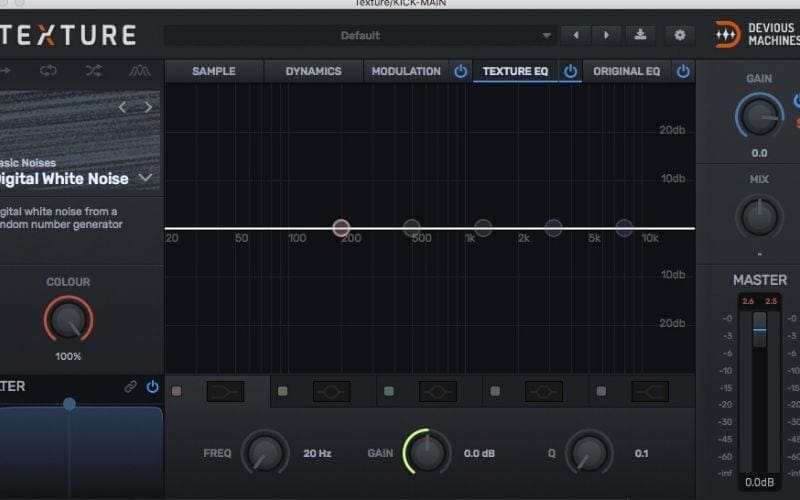Click the MIX knob
Screen dimensions: 800x500
click(759, 217)
